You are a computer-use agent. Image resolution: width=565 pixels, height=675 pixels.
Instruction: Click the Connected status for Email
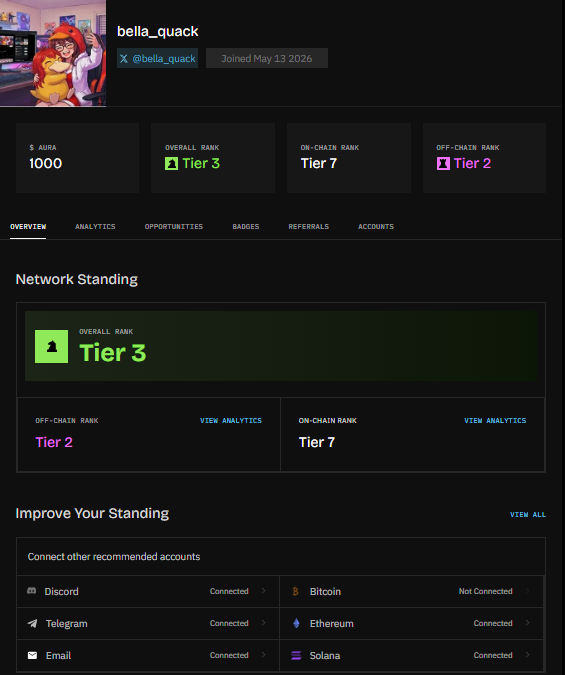[229, 655]
